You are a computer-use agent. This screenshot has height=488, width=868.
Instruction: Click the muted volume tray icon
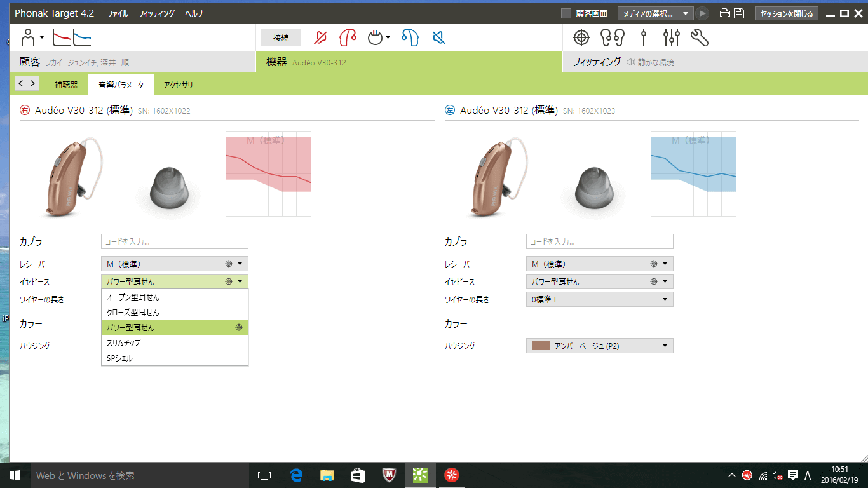click(x=778, y=475)
